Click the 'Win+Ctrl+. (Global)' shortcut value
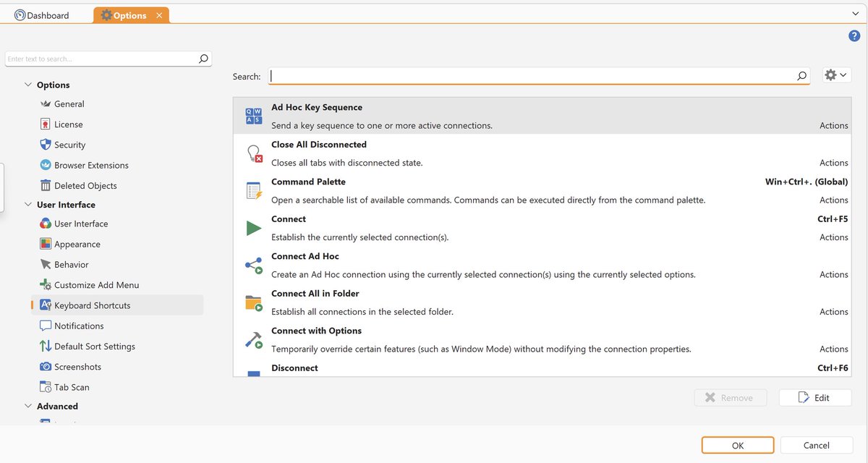Viewport: 868px width, 463px height. click(807, 182)
